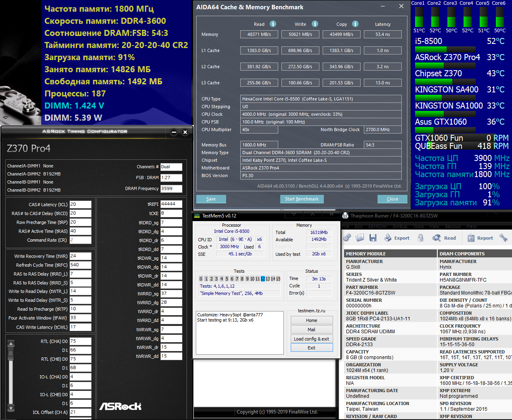Click the Channels # field showing Dual
Viewport: 512px width, 420px height.
[171, 167]
